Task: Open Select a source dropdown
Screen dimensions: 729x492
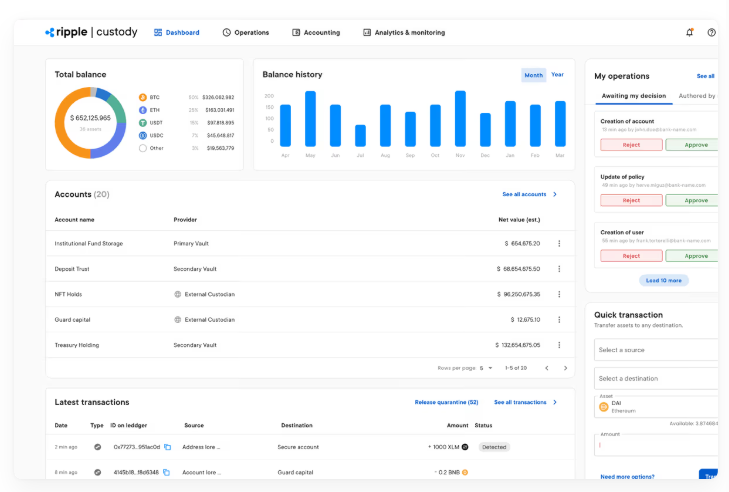Action: click(656, 350)
